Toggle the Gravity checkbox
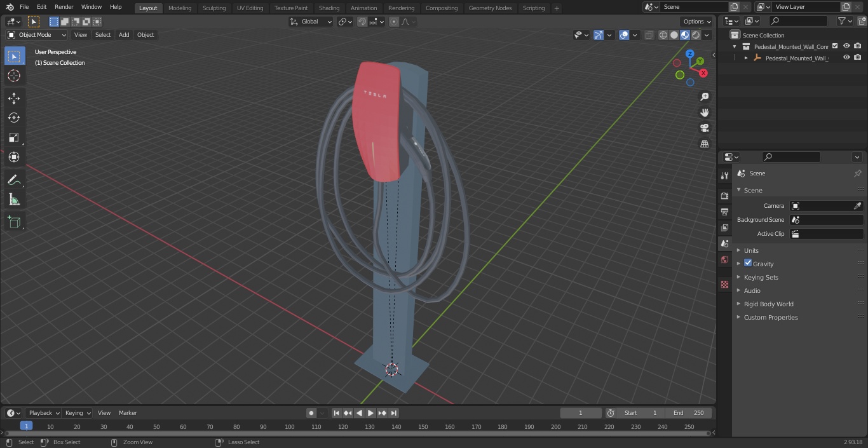The image size is (868, 448). pos(748,263)
